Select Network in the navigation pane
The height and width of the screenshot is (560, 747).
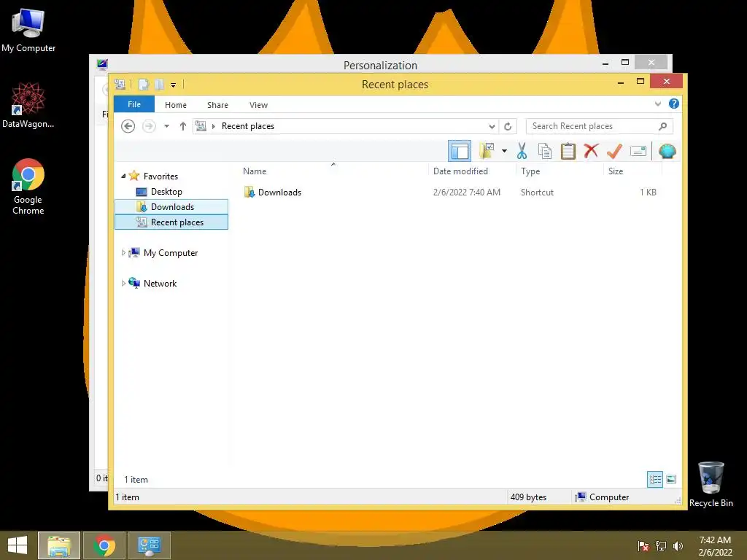point(160,284)
